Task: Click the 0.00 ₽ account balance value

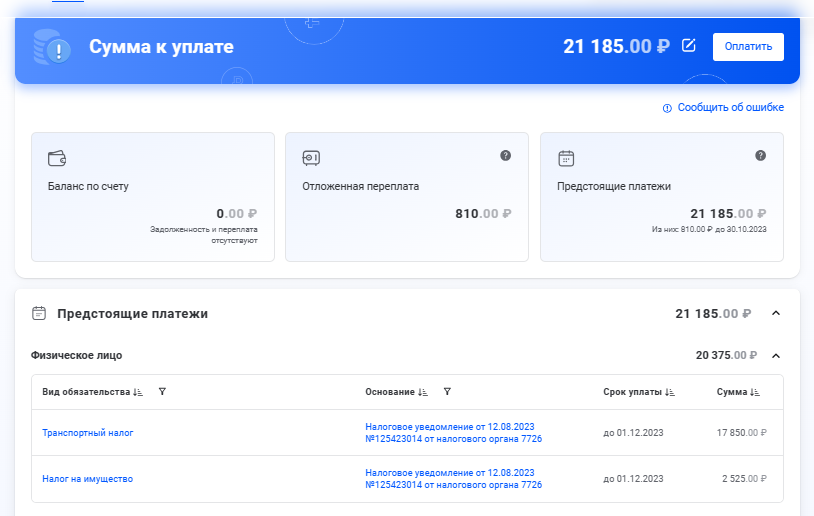Action: click(x=236, y=213)
